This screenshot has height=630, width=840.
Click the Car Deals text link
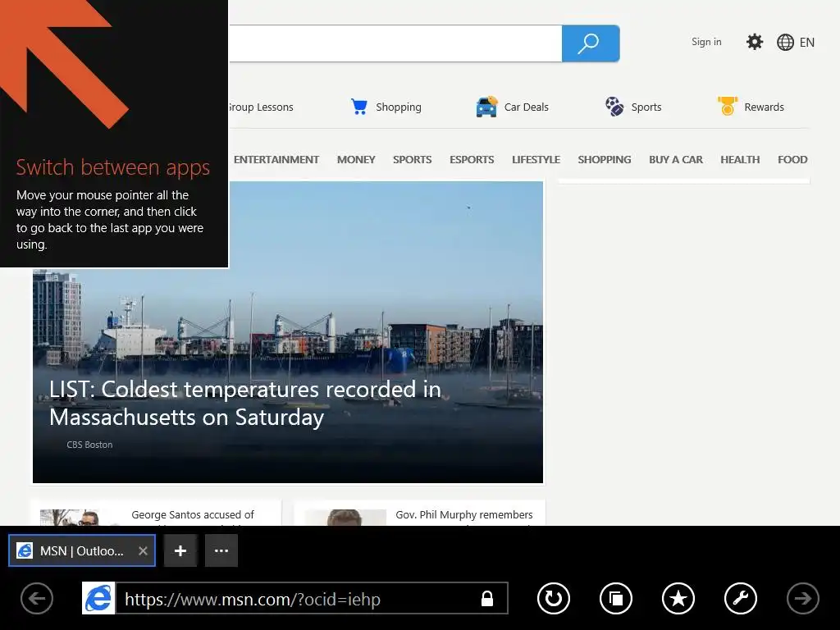526,107
